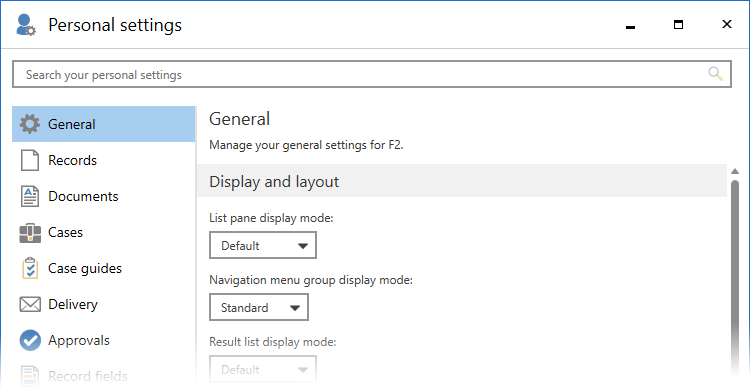Open Result list display mode dropdown
Image resolution: width=750 pixels, height=388 pixels.
[263, 369]
